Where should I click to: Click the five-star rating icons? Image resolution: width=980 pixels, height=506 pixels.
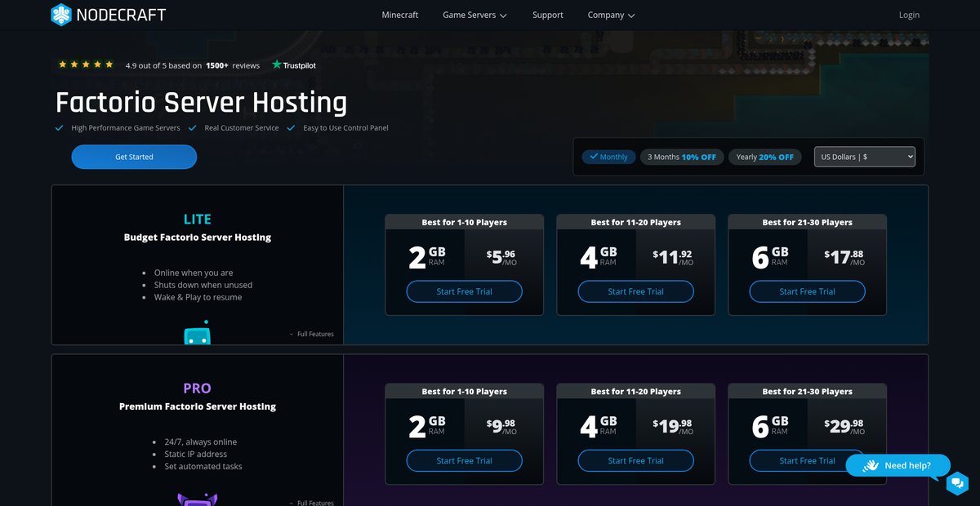(x=87, y=64)
